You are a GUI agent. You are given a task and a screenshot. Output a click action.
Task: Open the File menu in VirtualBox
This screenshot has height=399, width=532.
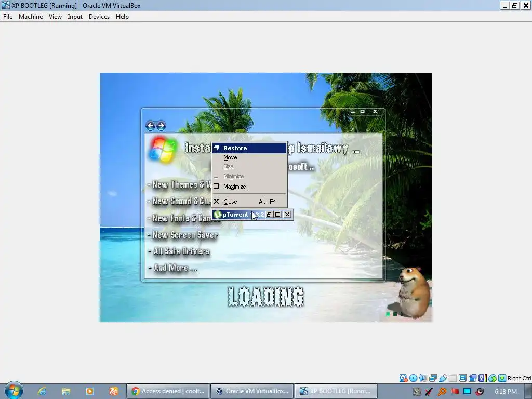click(8, 17)
